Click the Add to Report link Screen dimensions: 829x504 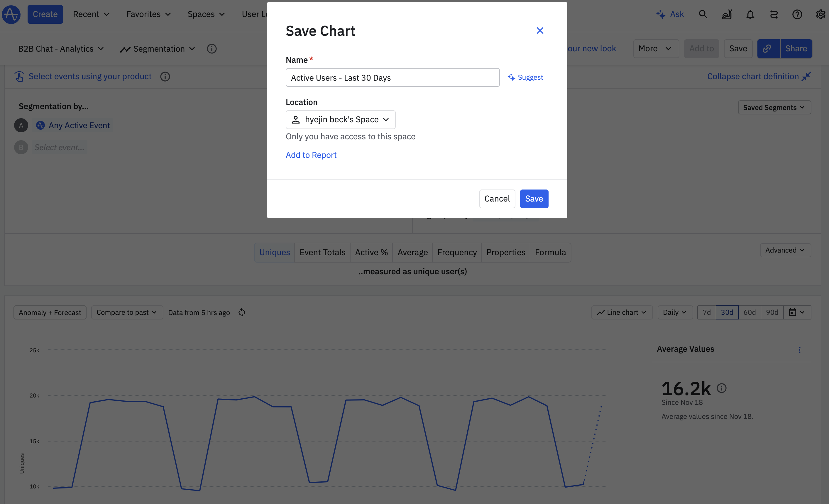coord(311,155)
